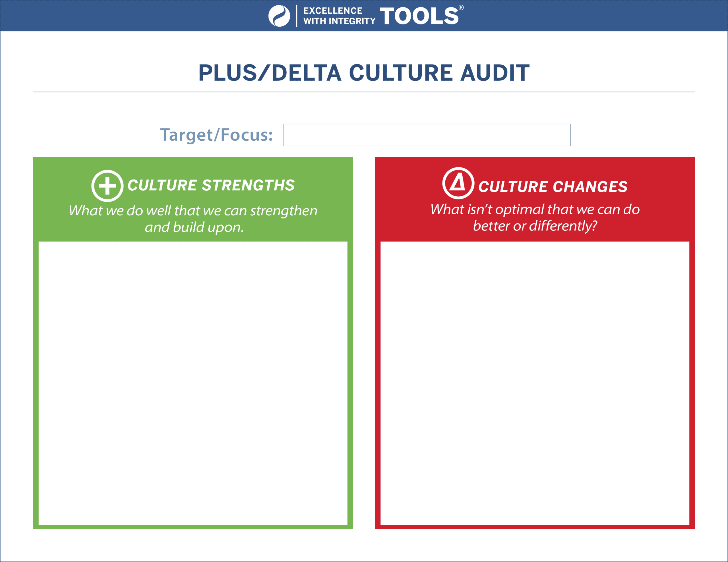Click inside the Culture Changes blank area
Viewport: 728px width, 562px height.
(535, 383)
